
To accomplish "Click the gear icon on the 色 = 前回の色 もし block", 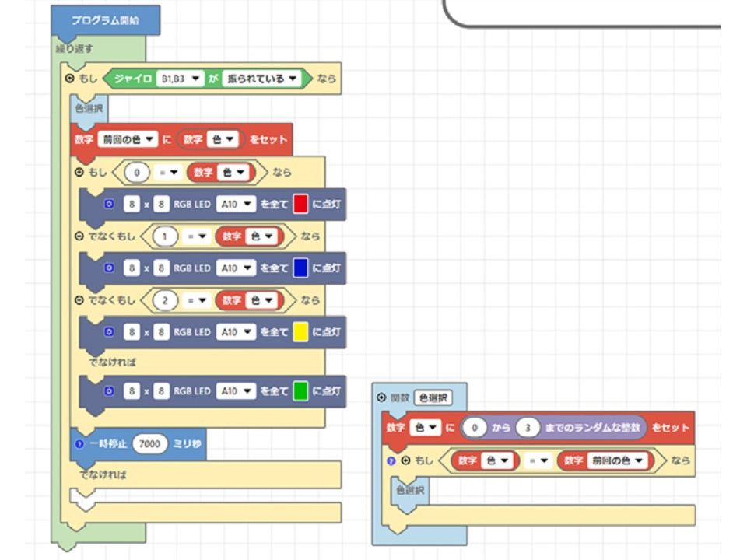I will click(x=405, y=460).
